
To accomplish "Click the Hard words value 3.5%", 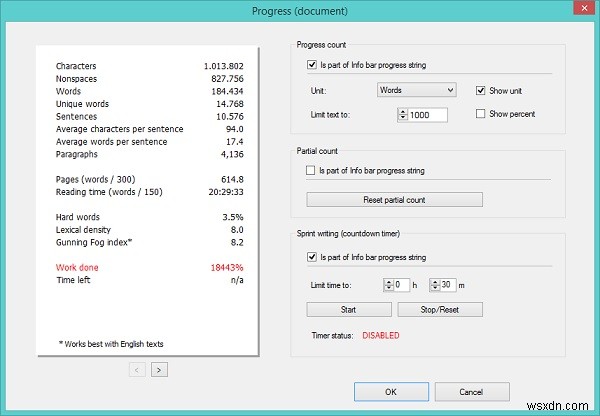I will pos(233,217).
